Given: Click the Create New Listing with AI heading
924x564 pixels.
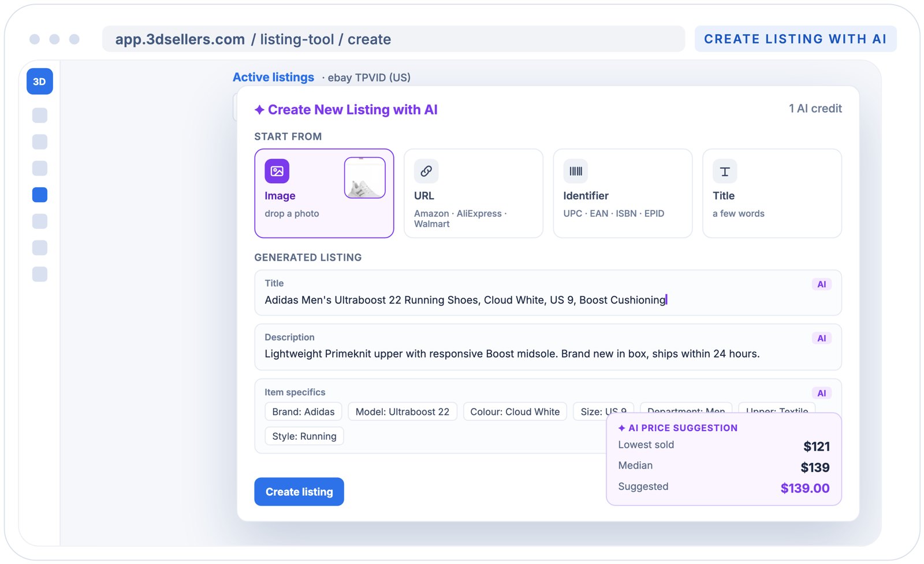Looking at the screenshot, I should [352, 110].
